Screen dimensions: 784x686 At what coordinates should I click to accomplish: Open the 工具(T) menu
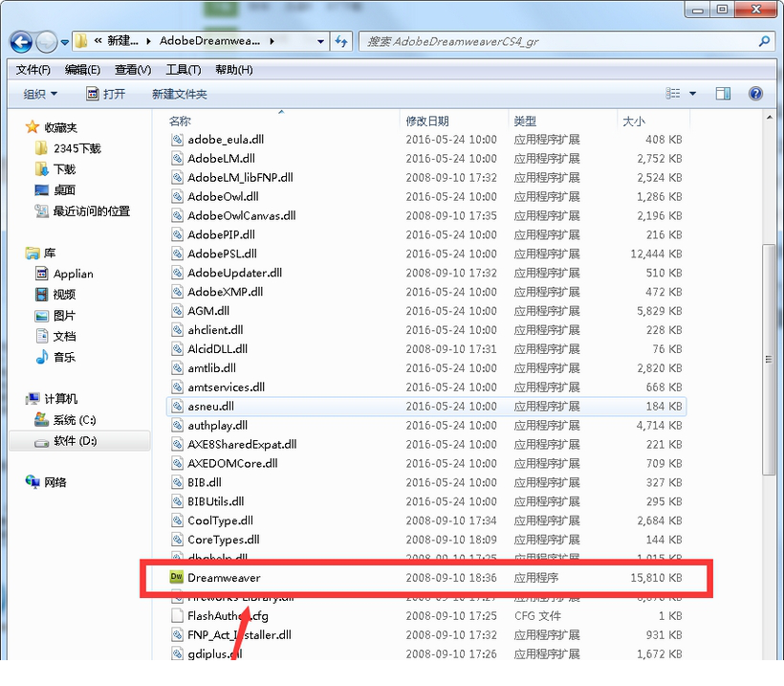coord(184,70)
